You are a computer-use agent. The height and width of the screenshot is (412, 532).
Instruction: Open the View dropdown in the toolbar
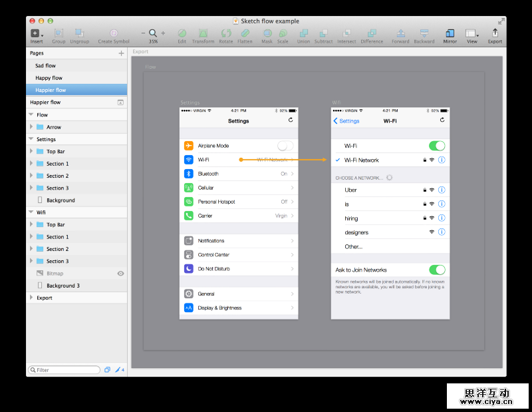(472, 31)
